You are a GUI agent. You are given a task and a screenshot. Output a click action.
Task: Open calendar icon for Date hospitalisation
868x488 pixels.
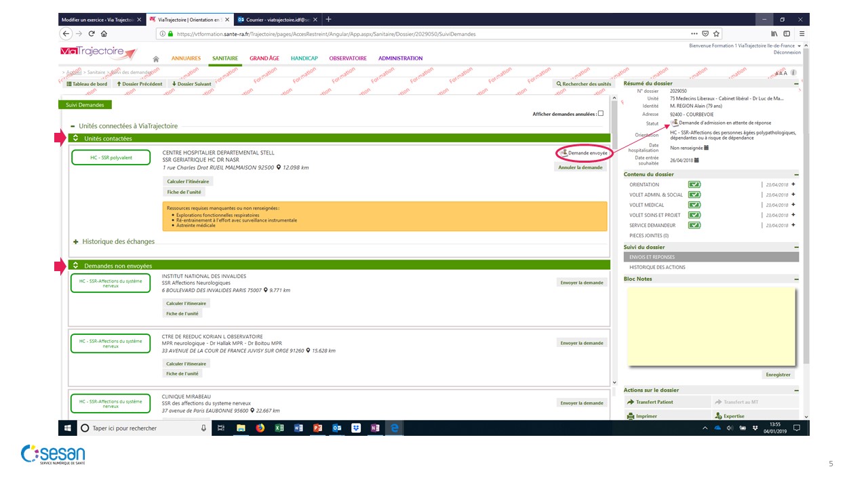(706, 148)
